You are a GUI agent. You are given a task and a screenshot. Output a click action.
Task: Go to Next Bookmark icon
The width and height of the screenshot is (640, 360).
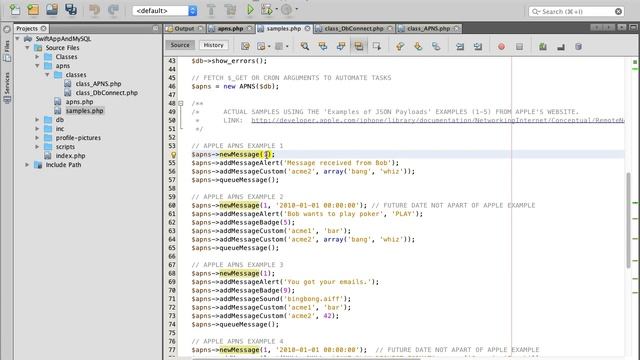(x=418, y=46)
